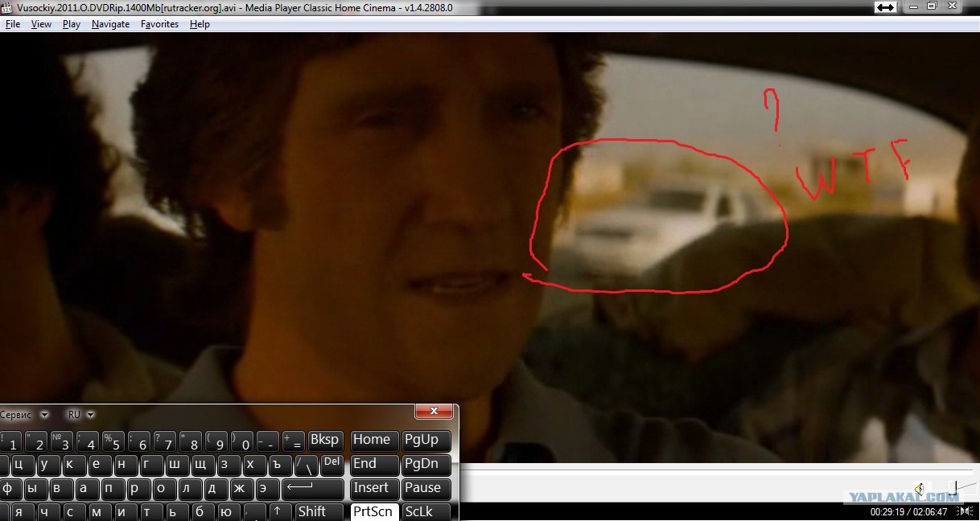Viewport: 980px width, 521px height.
Task: Tap the ?7 key on keyboard
Action: pos(165,441)
